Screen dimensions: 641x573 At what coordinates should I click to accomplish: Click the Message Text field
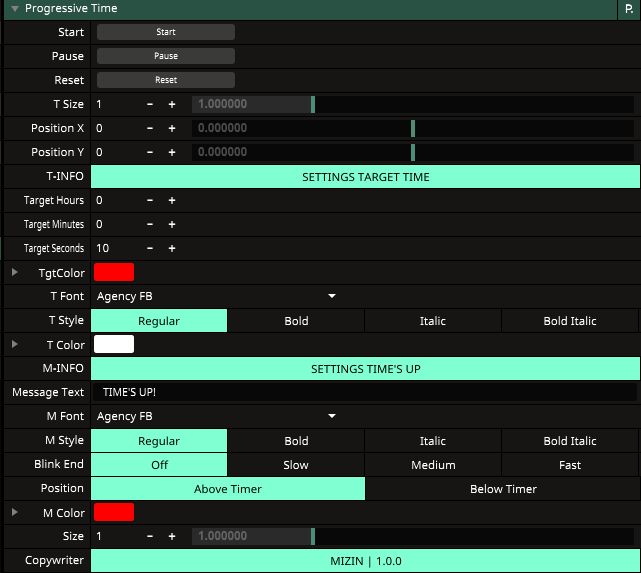[365, 392]
